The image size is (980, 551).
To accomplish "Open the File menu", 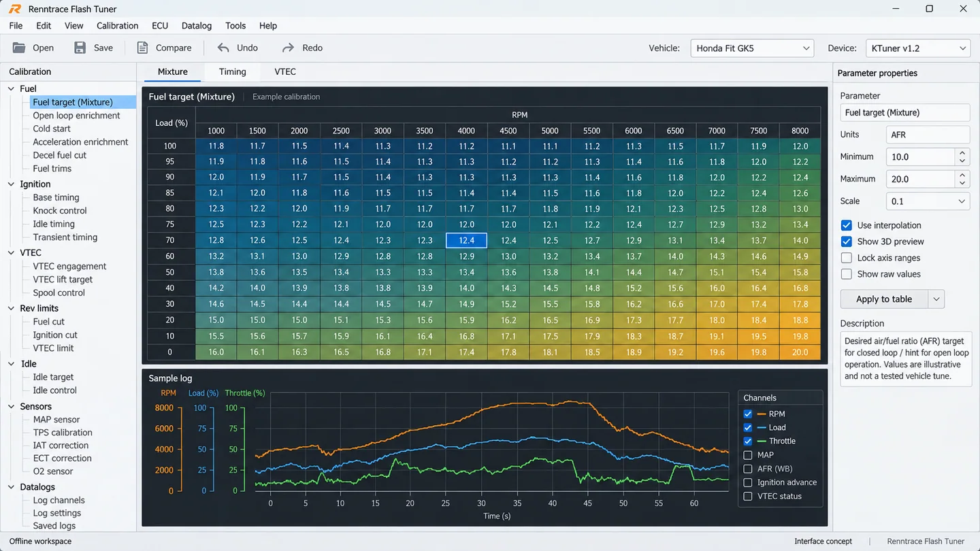I will (16, 25).
